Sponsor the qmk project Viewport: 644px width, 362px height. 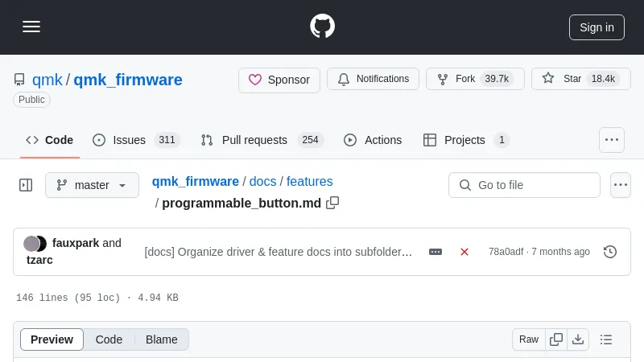point(279,80)
